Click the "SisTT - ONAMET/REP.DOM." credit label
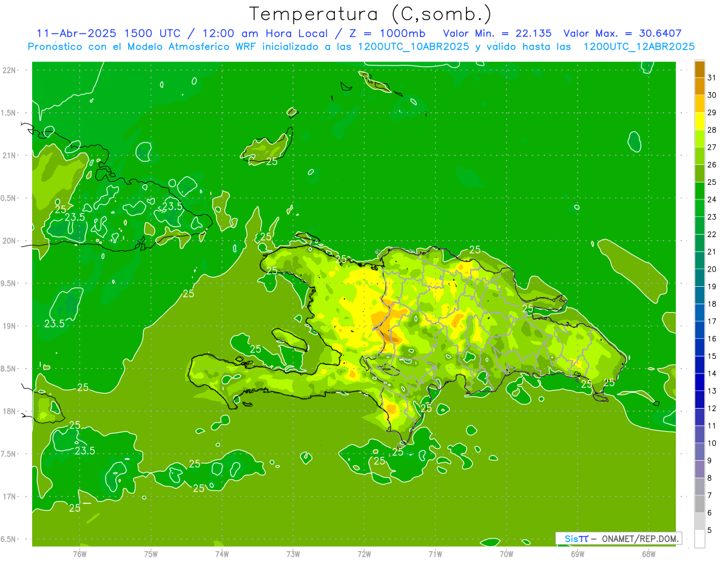Screen dimensions: 728x562 pyautogui.click(x=619, y=538)
